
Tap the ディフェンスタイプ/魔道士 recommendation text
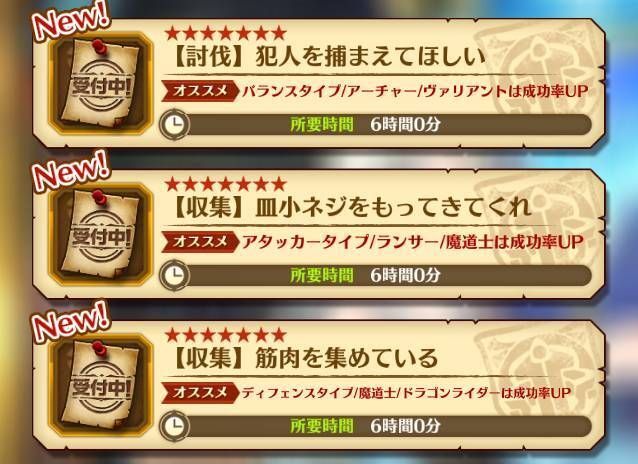tap(406, 393)
